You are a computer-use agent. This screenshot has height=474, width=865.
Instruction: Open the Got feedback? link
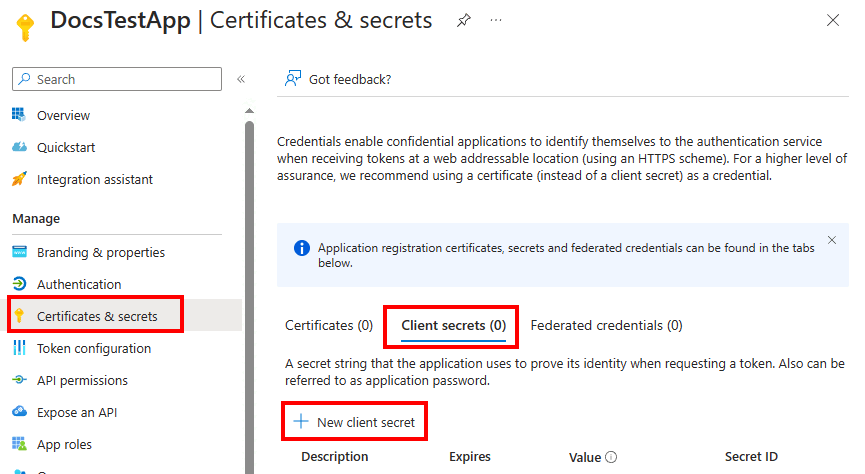click(x=350, y=79)
